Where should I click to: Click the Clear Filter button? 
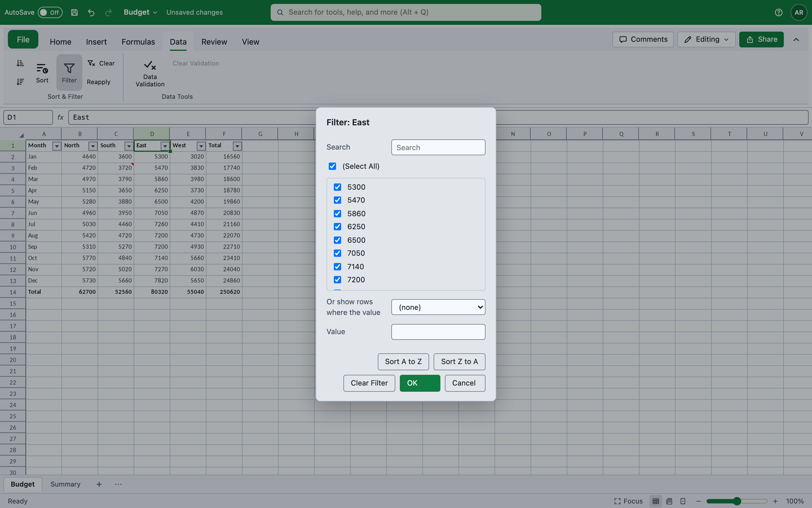tap(369, 383)
